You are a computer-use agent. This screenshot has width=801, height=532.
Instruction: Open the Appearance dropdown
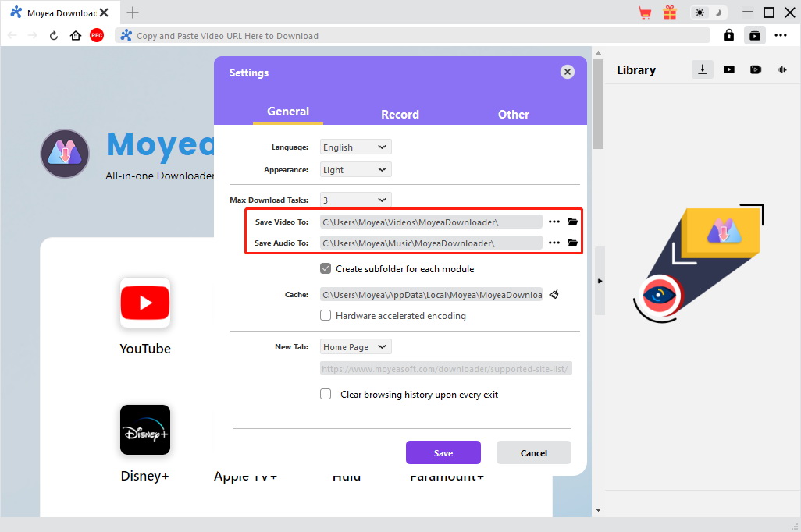pos(355,169)
